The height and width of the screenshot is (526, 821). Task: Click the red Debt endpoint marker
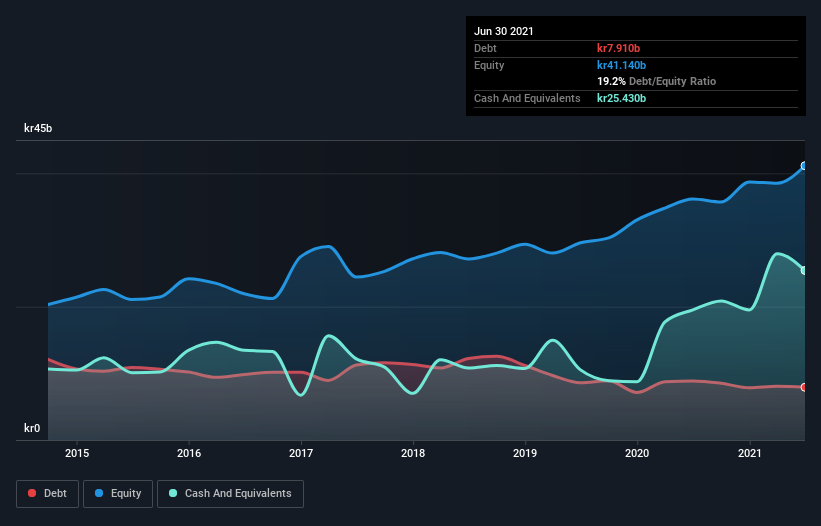pyautogui.click(x=804, y=387)
